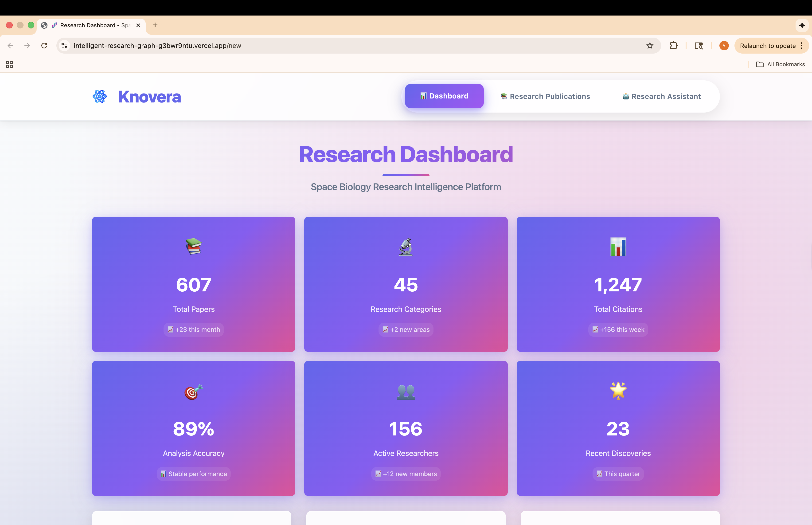Open the browser extensions puzzle icon
Viewport: 812px width, 525px height.
click(673, 46)
